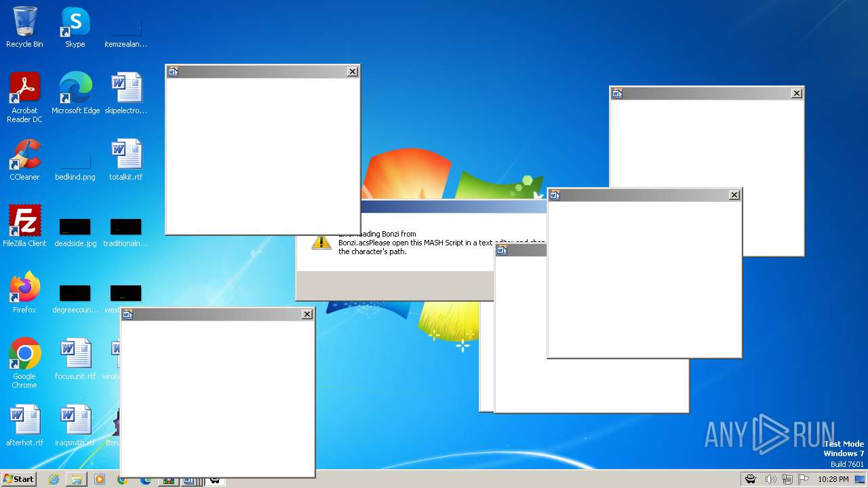This screenshot has height=488, width=868.
Task: Select the focusunit.rtf document
Action: tap(75, 359)
